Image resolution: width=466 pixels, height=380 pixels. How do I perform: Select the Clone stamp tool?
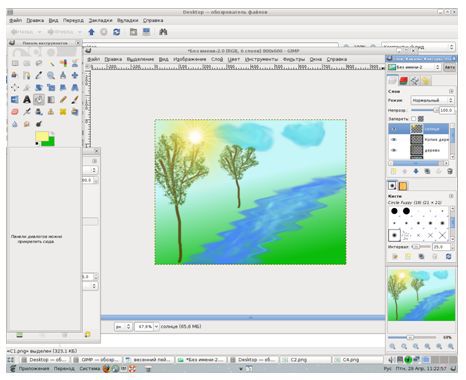(x=51, y=112)
